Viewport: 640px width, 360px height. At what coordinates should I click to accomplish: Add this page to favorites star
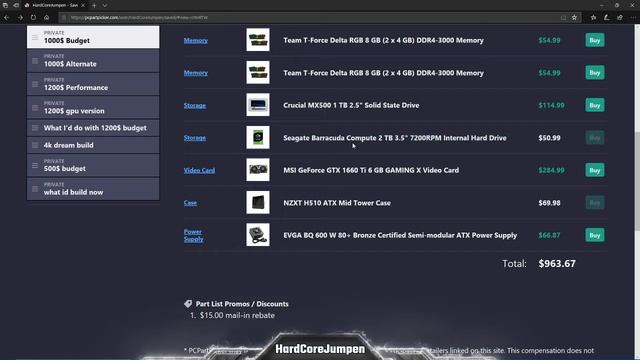574,18
